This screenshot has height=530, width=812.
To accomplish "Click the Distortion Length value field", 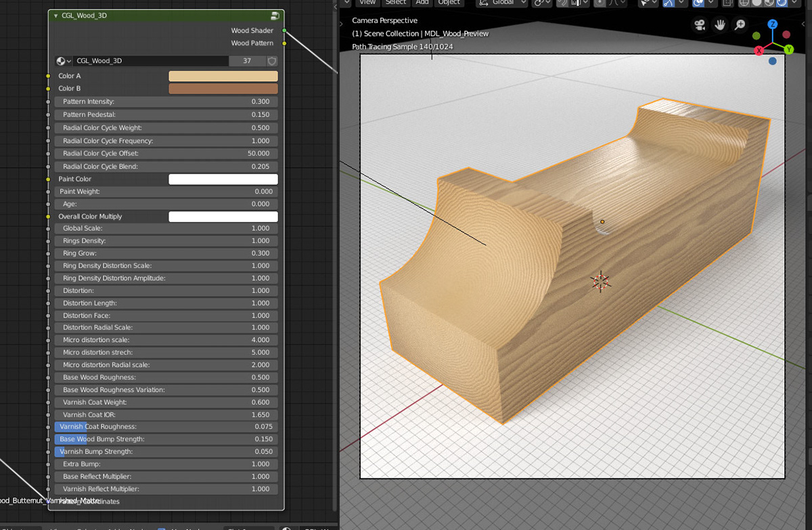I will click(x=166, y=303).
